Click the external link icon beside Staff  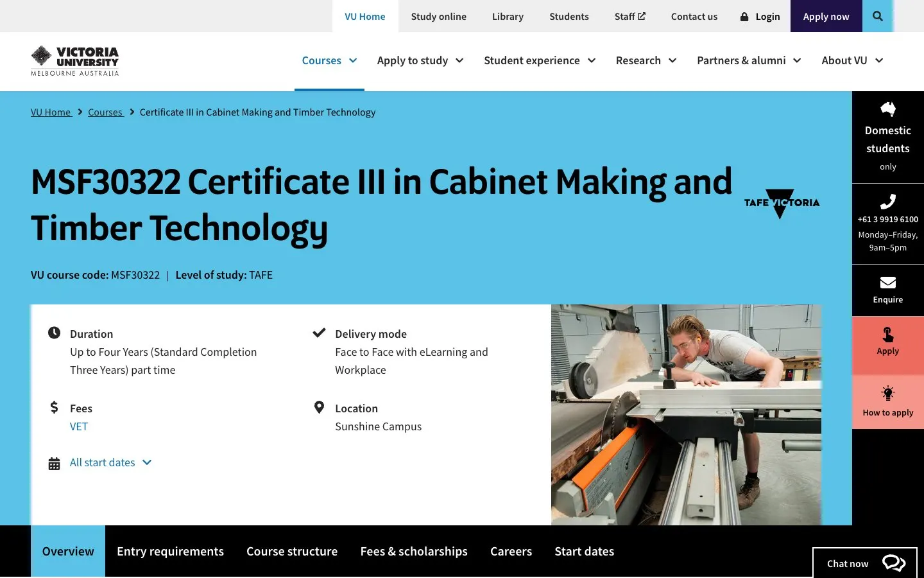642,16
